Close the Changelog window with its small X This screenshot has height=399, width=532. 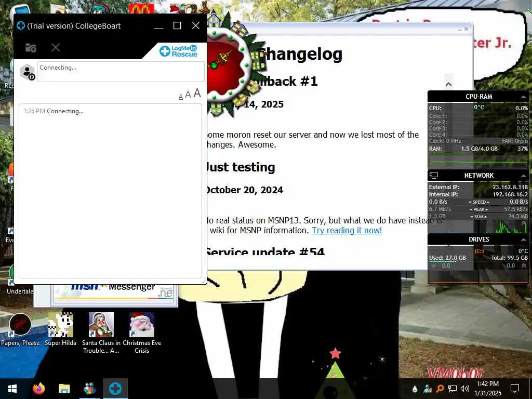466,29
